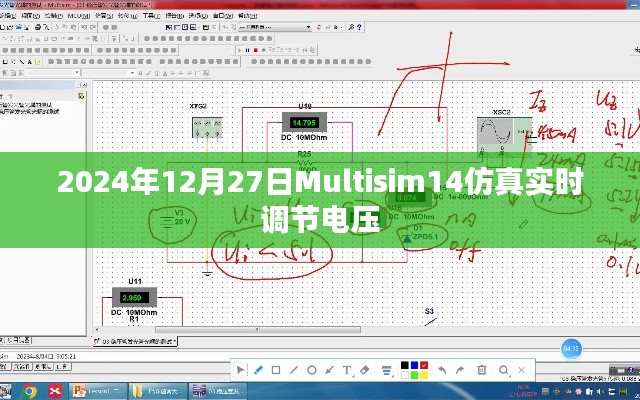Image resolution: width=640 pixels, height=400 pixels.
Task: Pause the running simulation
Action: pyautogui.click(x=247, y=50)
